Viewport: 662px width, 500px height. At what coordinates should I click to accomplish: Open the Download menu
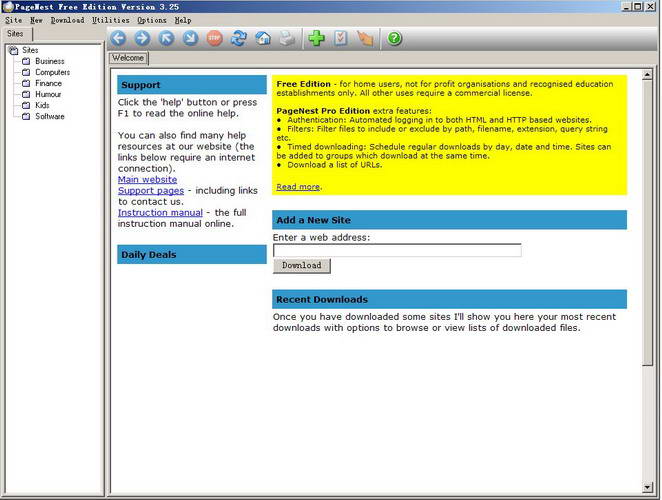coord(68,20)
